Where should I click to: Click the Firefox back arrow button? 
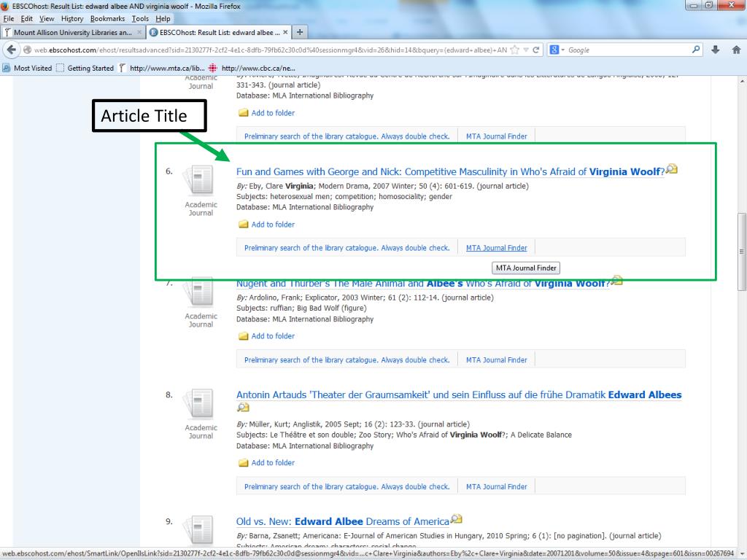pos(12,50)
